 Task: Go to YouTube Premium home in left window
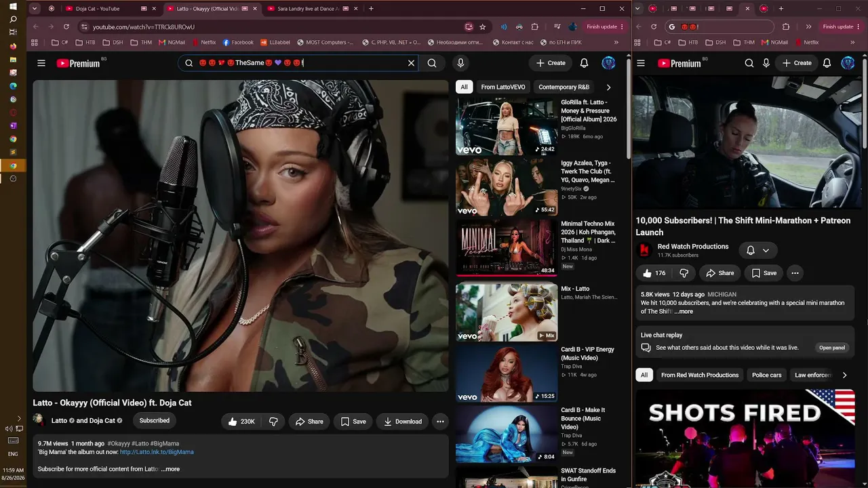[x=78, y=63]
